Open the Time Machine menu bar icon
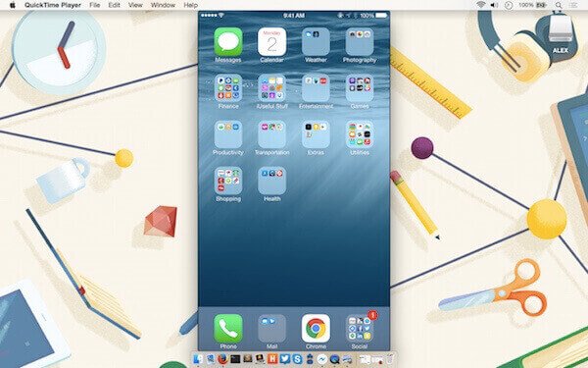Viewport: 588px width, 368px height. [509, 5]
